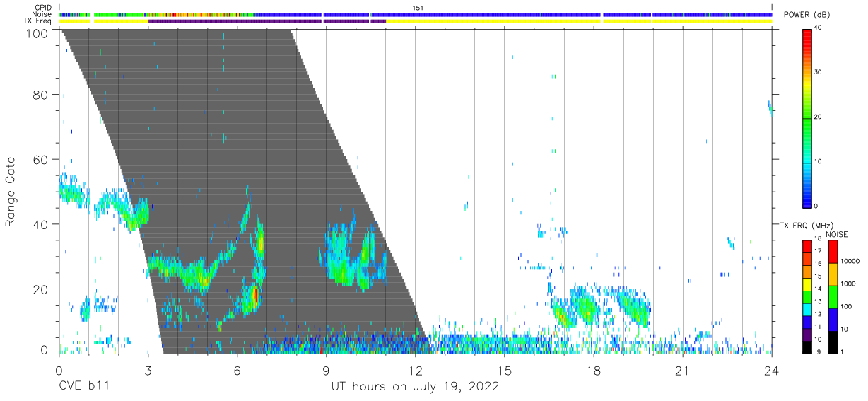Click the purple 10–11 MHz TX FRQ swatch
Viewport: 868px width, 401px height.
[x=807, y=335]
